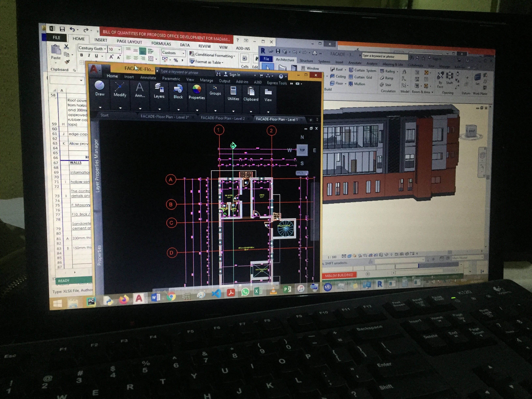Click the TOP face of AutoCAD ViewCube

point(302,150)
